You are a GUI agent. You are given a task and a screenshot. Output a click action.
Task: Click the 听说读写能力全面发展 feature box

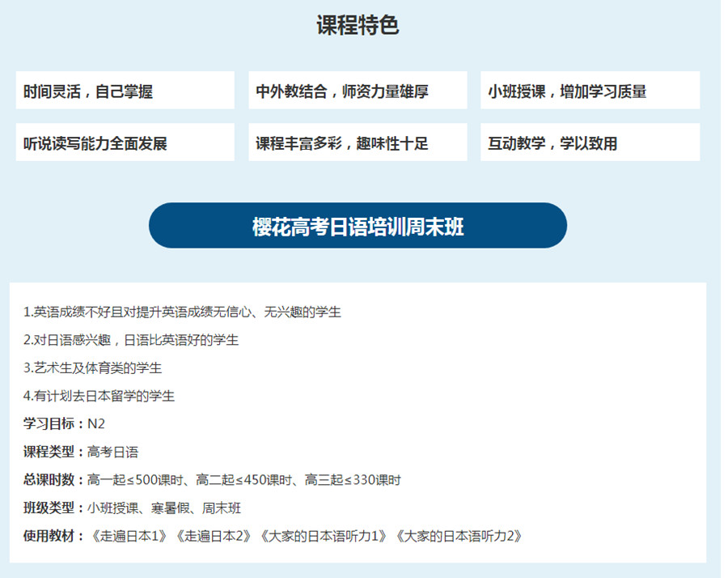click(x=125, y=143)
